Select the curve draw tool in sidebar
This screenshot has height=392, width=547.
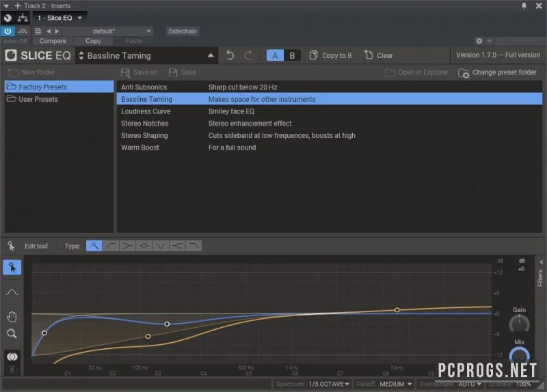(12, 292)
